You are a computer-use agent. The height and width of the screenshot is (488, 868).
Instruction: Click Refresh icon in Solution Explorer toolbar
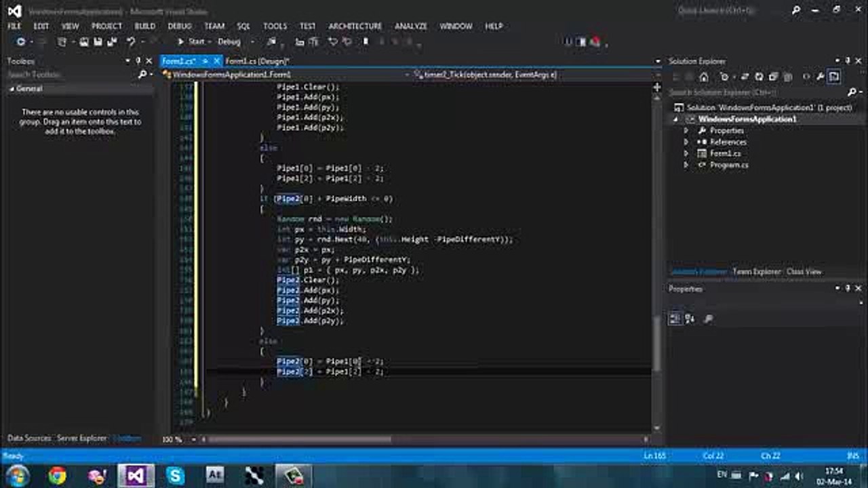[x=759, y=77]
